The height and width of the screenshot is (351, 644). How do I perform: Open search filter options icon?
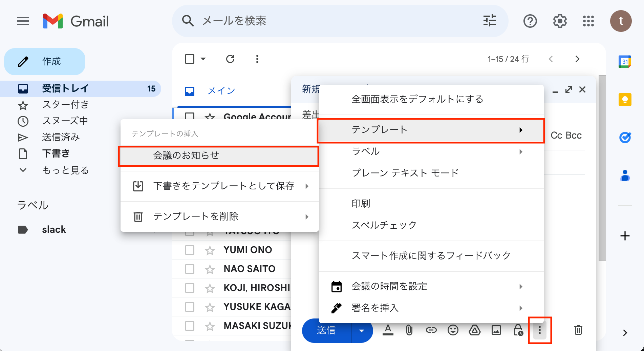coord(489,21)
